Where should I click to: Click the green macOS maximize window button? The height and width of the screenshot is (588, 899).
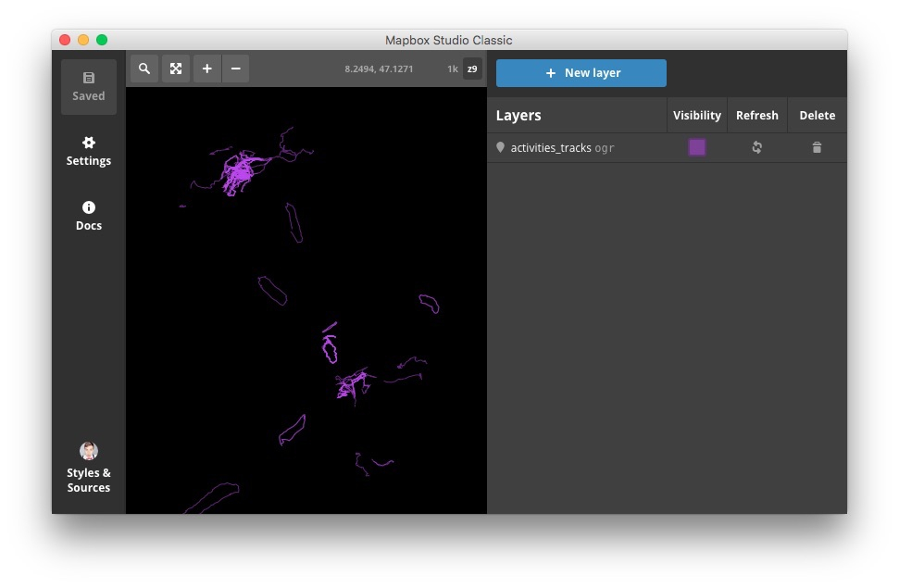coord(102,40)
